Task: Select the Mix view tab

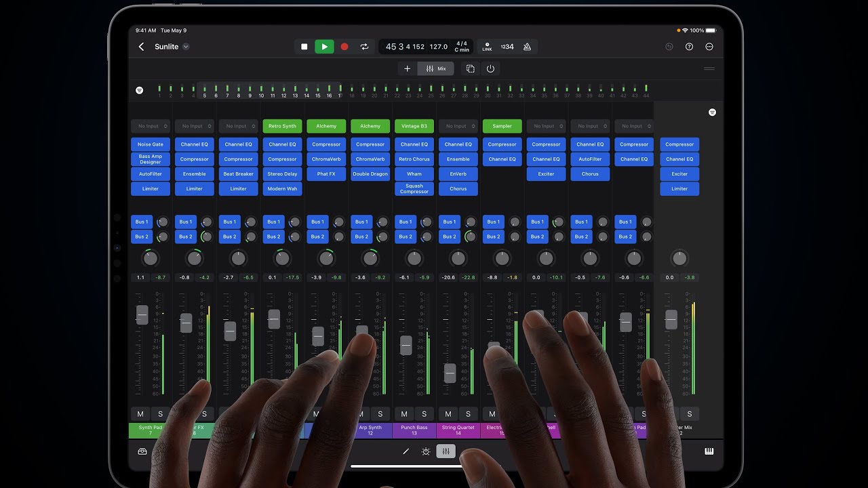Action: click(x=436, y=68)
